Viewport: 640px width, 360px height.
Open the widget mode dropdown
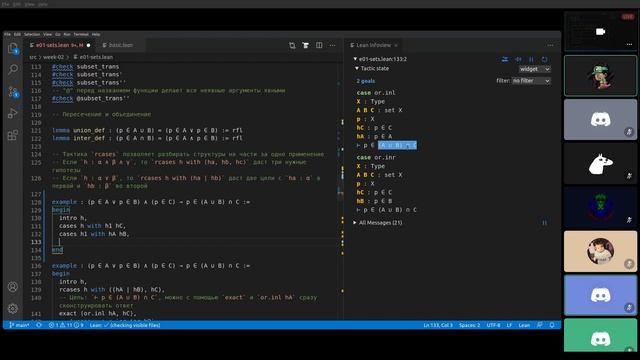click(x=534, y=69)
